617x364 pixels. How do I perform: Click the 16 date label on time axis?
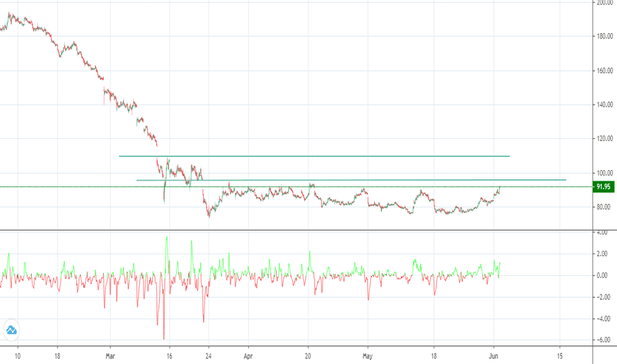(x=169, y=356)
